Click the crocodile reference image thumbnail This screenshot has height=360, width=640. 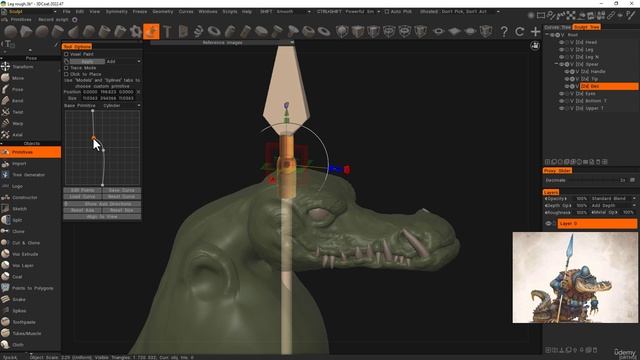575,278
